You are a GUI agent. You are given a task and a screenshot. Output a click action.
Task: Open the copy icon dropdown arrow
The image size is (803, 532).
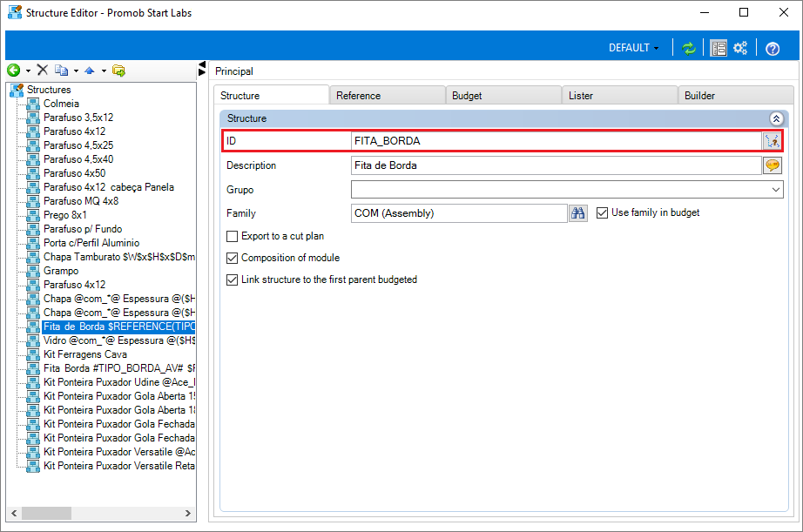pos(76,71)
